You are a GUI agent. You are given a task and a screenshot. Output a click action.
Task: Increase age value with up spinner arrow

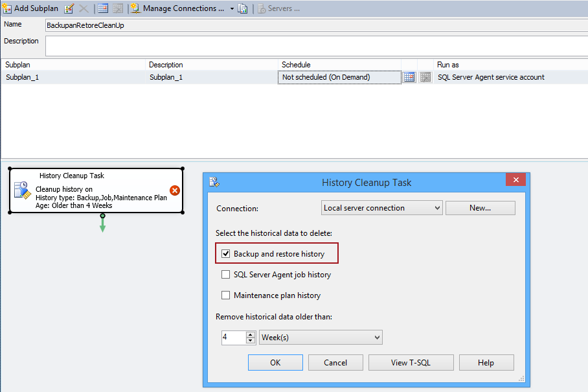[251, 334]
